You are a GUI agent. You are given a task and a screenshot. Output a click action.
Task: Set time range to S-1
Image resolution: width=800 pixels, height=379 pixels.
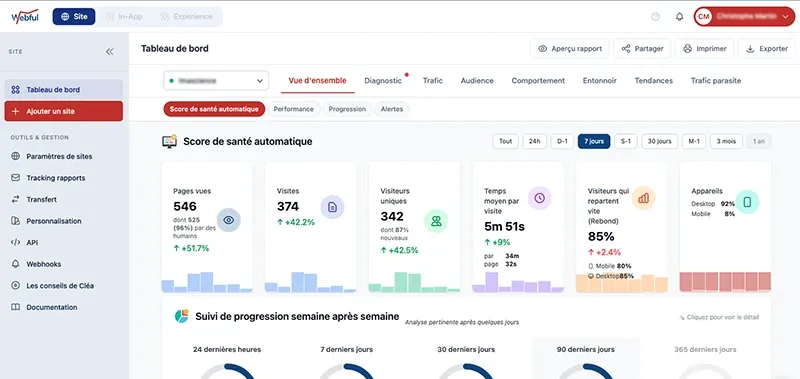[x=626, y=141]
